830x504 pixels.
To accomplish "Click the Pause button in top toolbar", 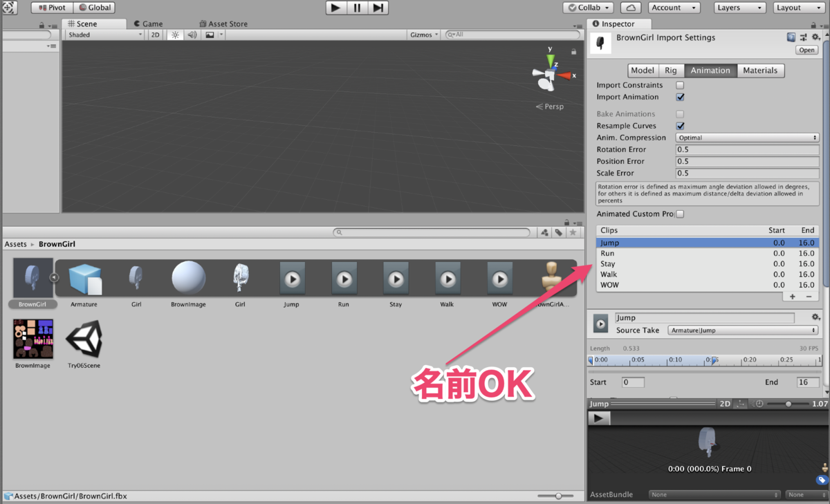I will click(x=357, y=8).
